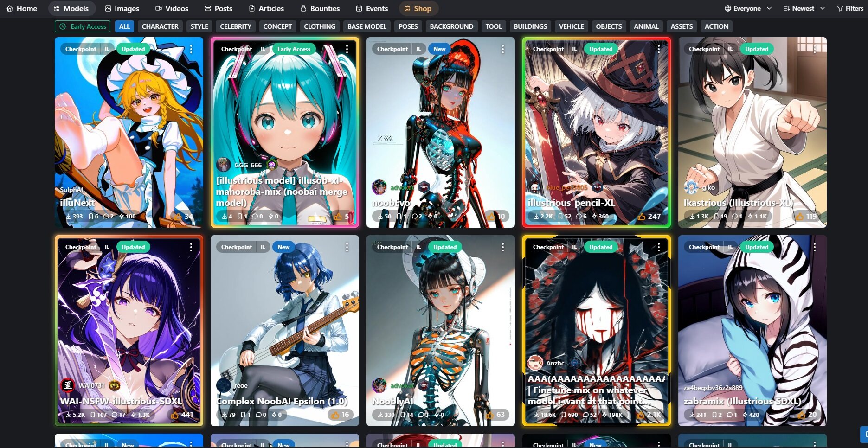
Task: Click the WAI0731 user avatar
Action: click(68, 385)
